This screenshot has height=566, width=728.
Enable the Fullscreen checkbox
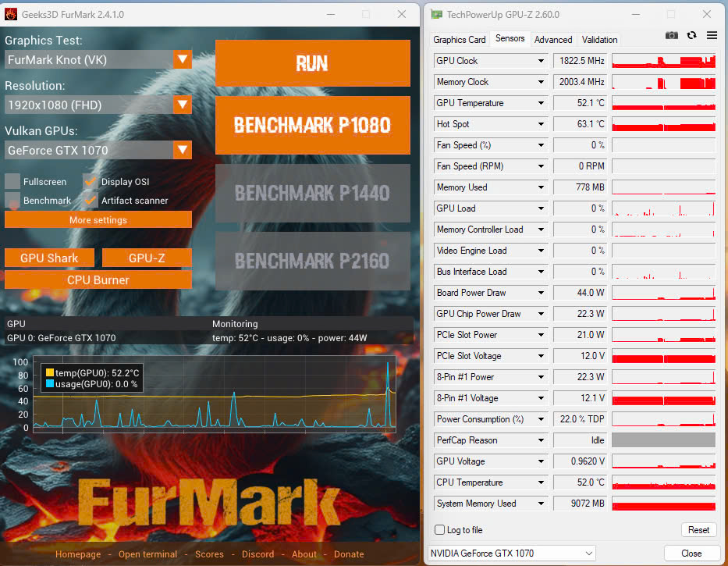tap(12, 181)
